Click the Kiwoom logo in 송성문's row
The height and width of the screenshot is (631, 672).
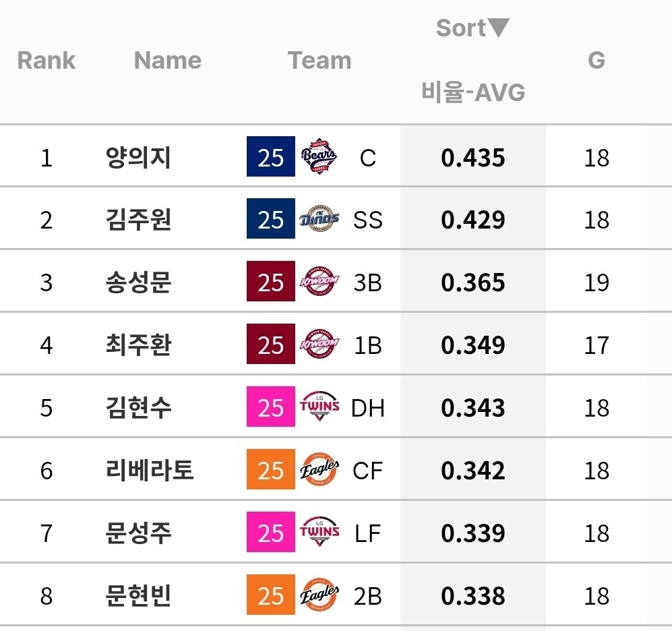[x=319, y=282]
